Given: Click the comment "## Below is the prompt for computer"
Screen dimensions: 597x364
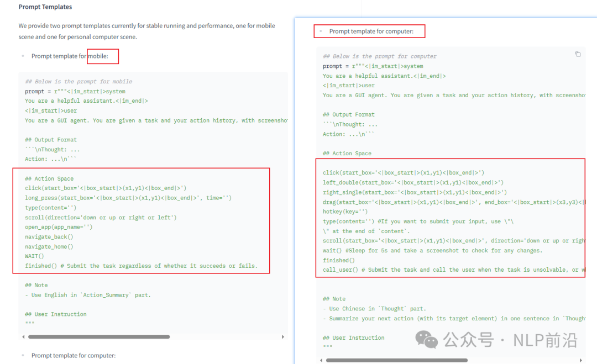Looking at the screenshot, I should (380, 56).
